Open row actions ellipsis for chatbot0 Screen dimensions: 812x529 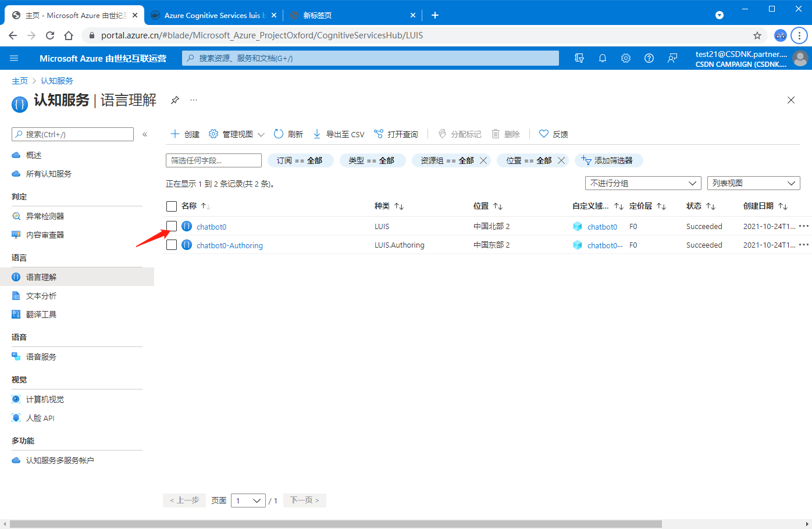coord(804,226)
